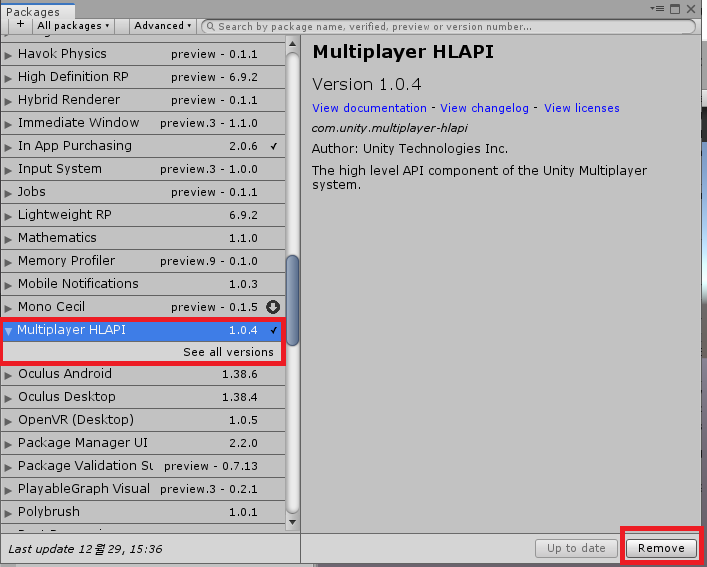
Task: Select the PlayableGraph Visualizer row
Action: click(143, 489)
